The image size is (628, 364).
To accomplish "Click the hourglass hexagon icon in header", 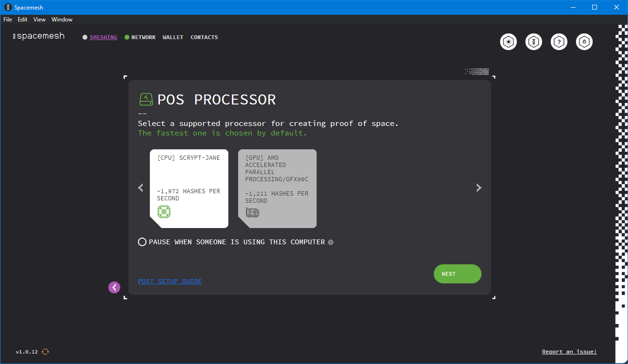I will coord(534,42).
